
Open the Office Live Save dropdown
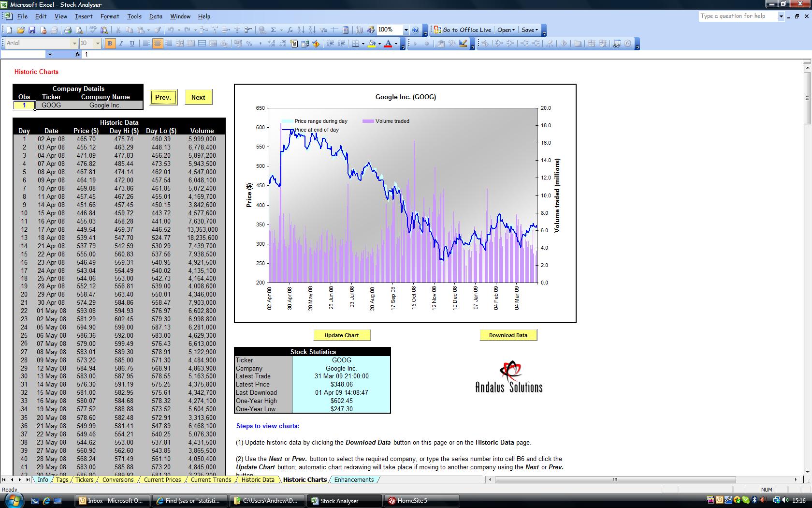coord(530,30)
